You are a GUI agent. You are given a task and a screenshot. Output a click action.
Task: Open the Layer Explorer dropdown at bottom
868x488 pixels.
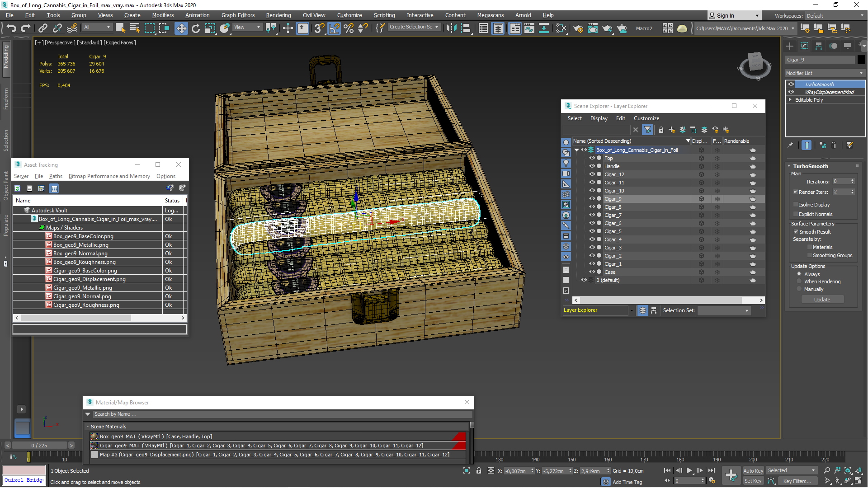coord(632,310)
